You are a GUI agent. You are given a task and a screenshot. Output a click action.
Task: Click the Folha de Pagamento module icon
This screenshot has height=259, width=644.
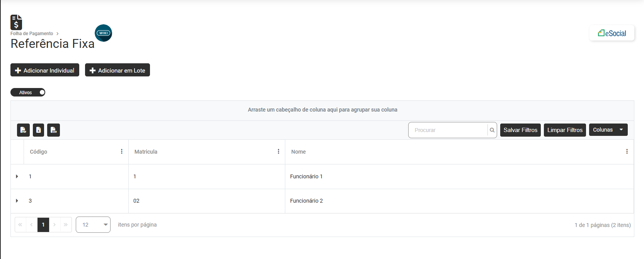16,22
